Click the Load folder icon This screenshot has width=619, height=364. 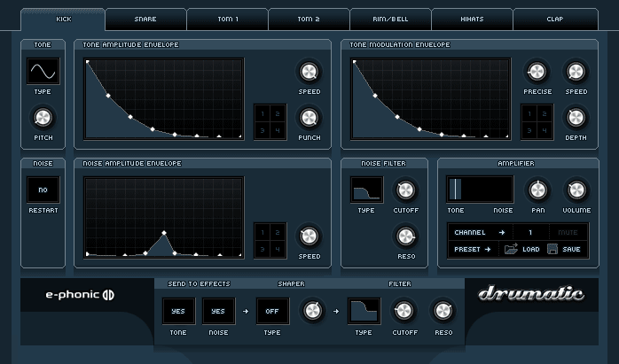[511, 249]
